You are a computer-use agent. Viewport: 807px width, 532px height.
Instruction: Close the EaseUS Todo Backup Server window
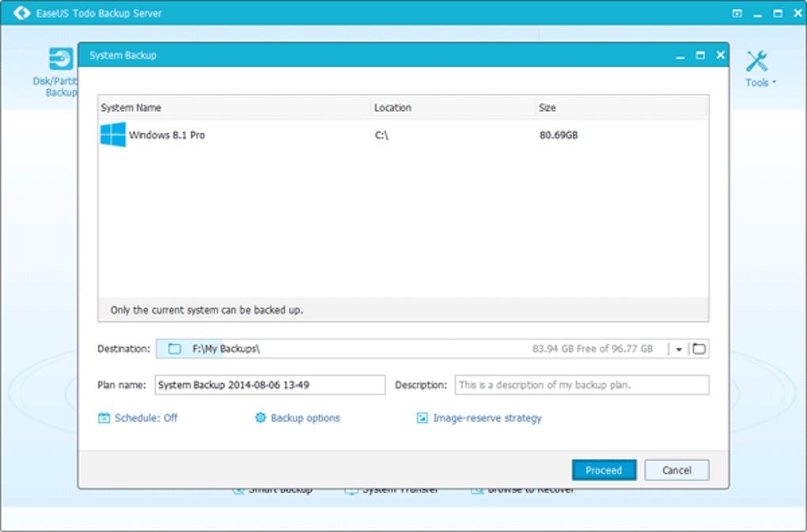tap(798, 13)
